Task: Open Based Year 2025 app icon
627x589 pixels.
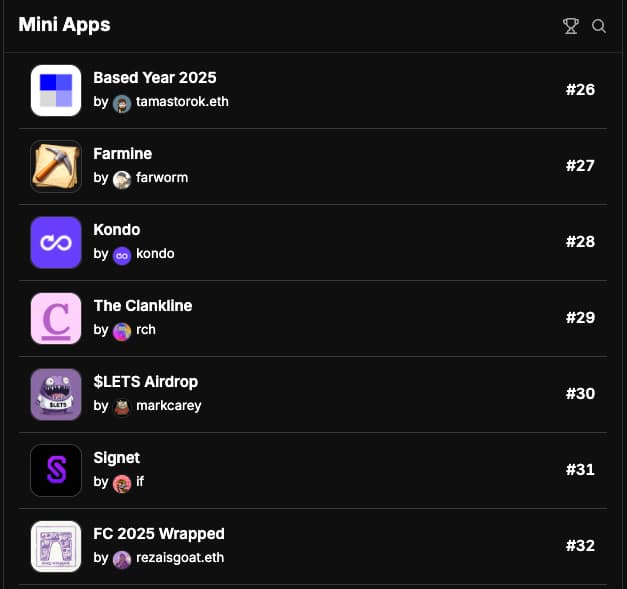Action: 56,90
